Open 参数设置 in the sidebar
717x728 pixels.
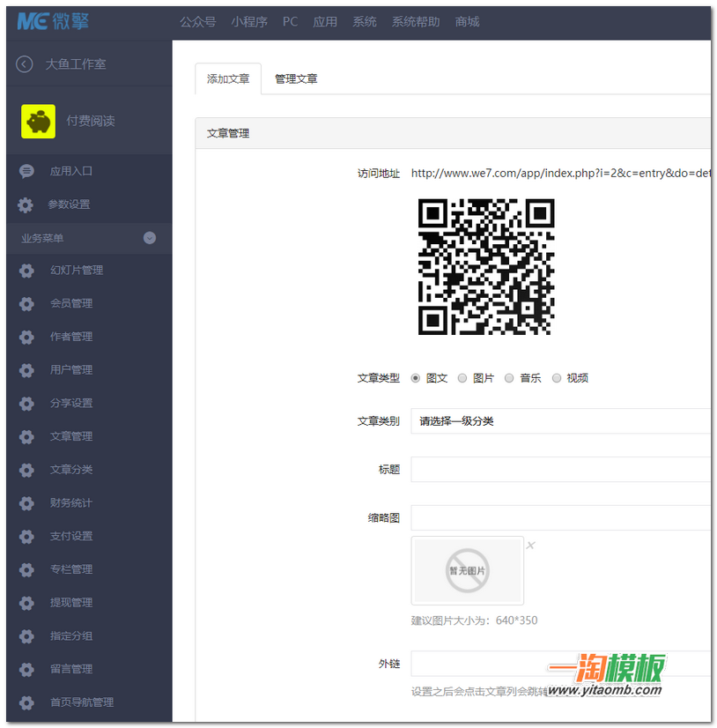[69, 204]
